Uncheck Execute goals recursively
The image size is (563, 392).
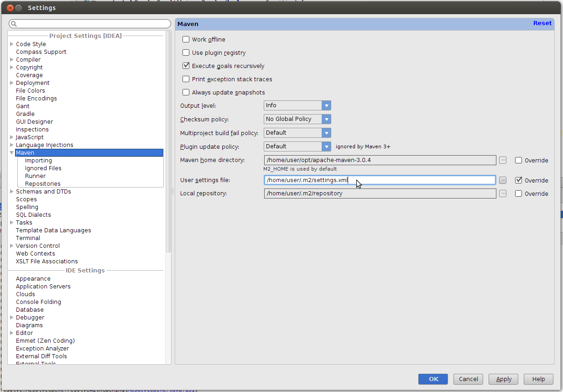(186, 66)
